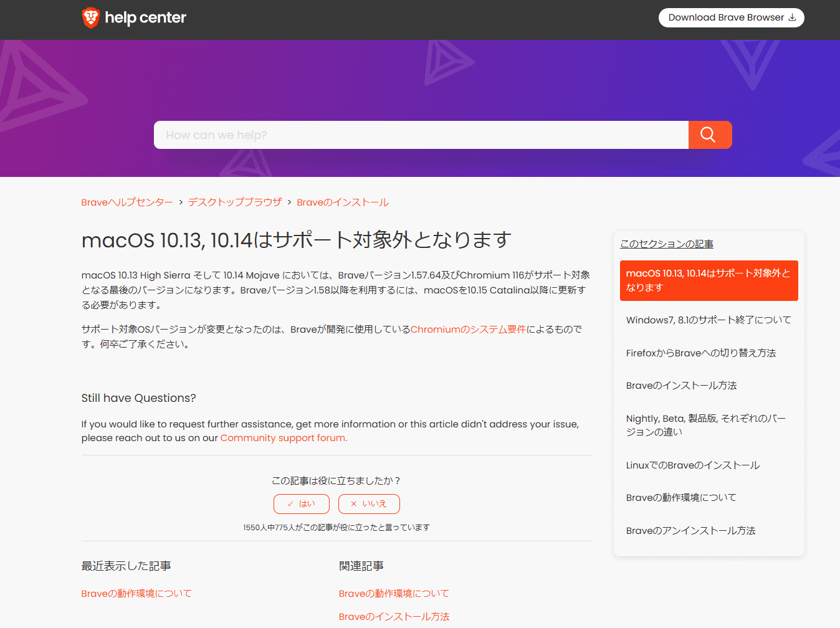The width and height of the screenshot is (840, 628).
Task: Focus the How can we help search field
Action: pyautogui.click(x=421, y=135)
